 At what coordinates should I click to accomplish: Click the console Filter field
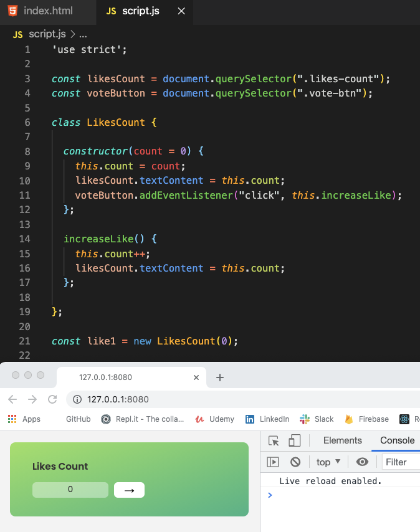[x=401, y=462]
